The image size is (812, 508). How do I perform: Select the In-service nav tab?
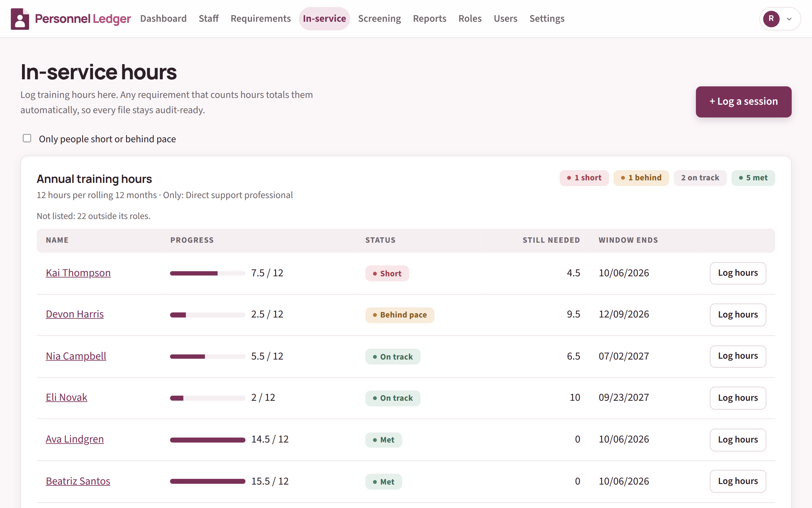(325, 18)
